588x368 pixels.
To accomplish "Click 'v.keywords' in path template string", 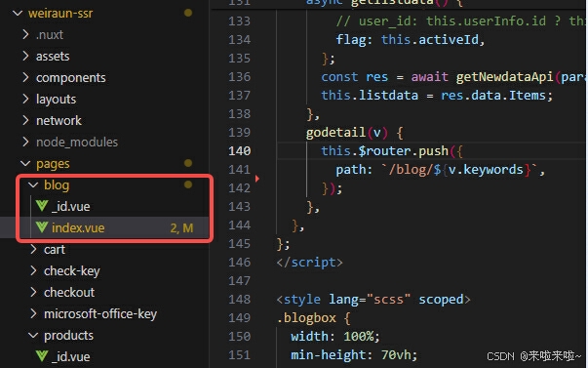I will (x=486, y=170).
